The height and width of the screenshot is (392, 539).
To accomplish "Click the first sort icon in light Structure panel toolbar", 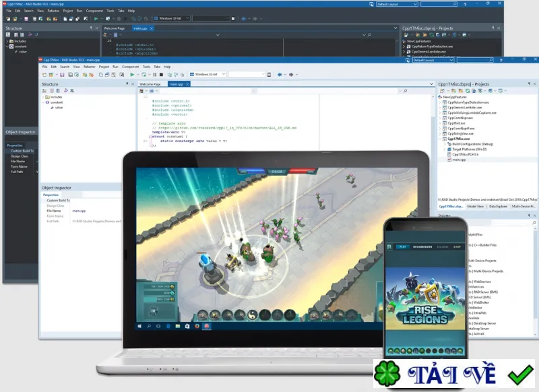I will click(44, 91).
